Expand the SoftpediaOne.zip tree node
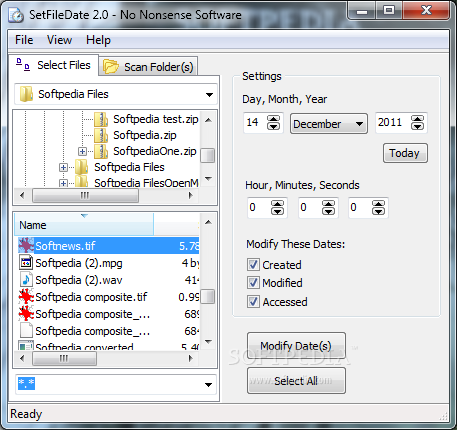Screen dimensions: 457x430 [x=82, y=152]
